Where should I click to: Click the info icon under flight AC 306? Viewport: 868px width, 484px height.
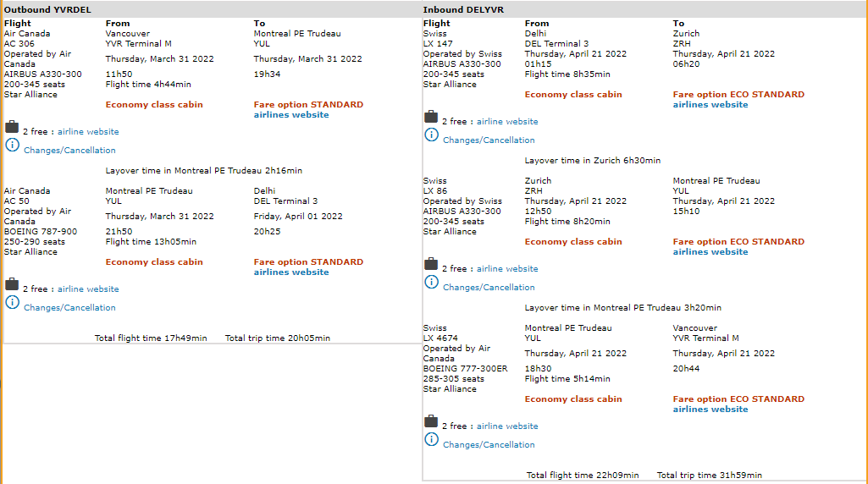[x=12, y=146]
